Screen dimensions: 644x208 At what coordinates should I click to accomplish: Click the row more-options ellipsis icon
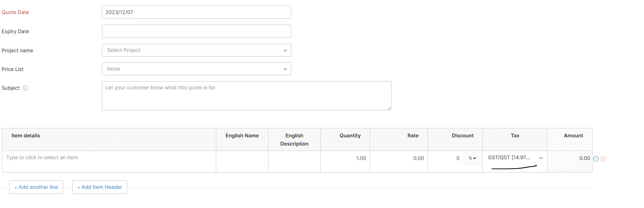[x=596, y=159]
